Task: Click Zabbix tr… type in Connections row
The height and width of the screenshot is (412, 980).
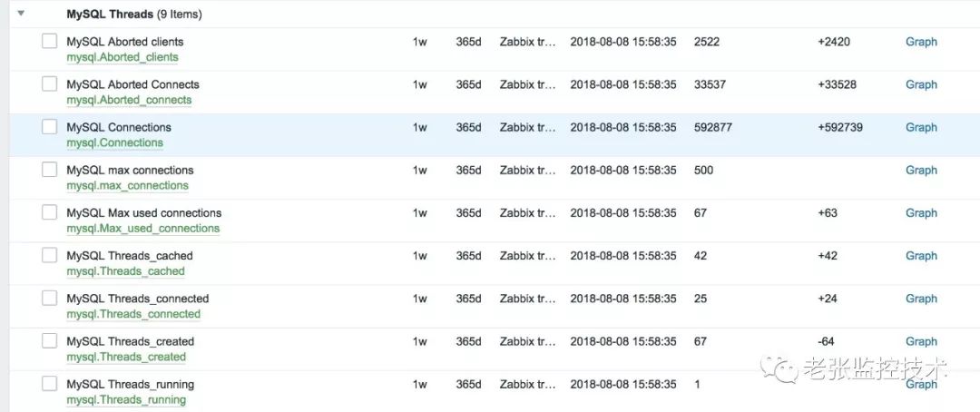Action: click(527, 128)
